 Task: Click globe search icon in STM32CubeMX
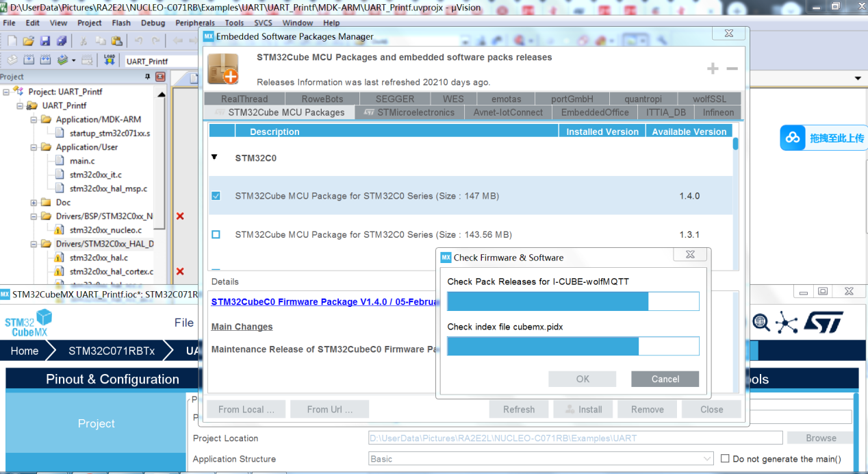(761, 322)
